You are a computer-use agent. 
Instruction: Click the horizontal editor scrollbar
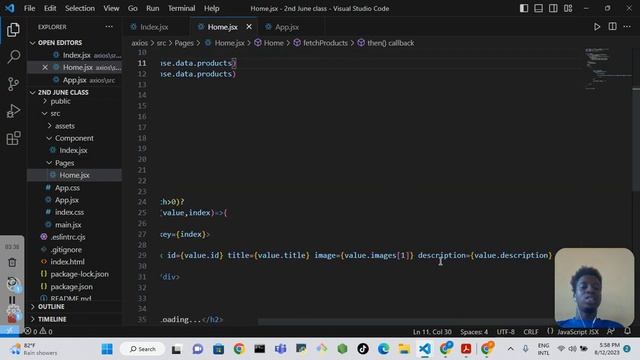406,322
